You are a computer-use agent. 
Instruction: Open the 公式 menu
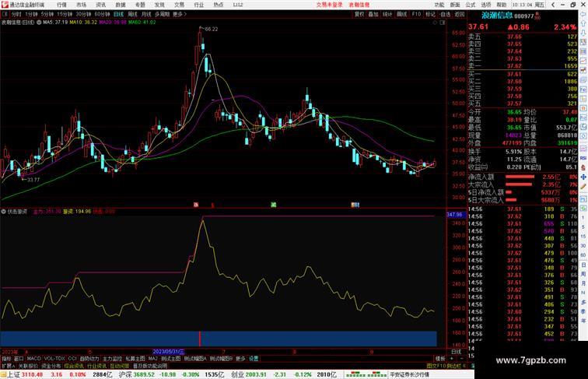click(x=471, y=5)
